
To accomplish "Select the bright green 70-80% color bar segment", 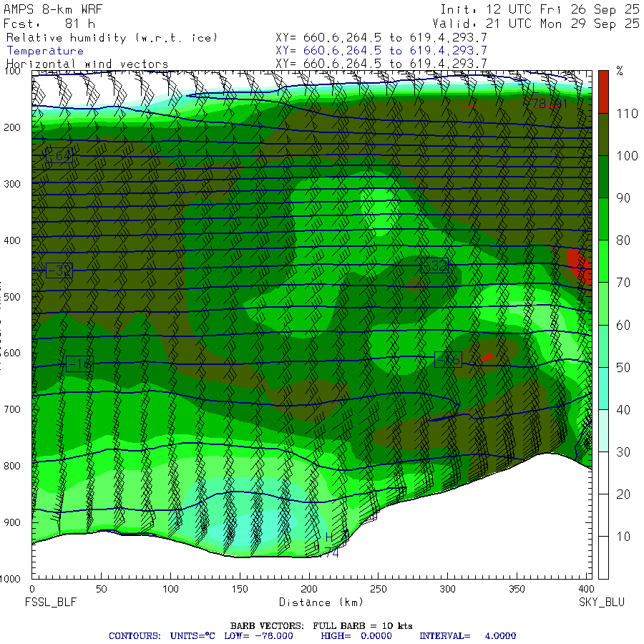I will (x=603, y=261).
